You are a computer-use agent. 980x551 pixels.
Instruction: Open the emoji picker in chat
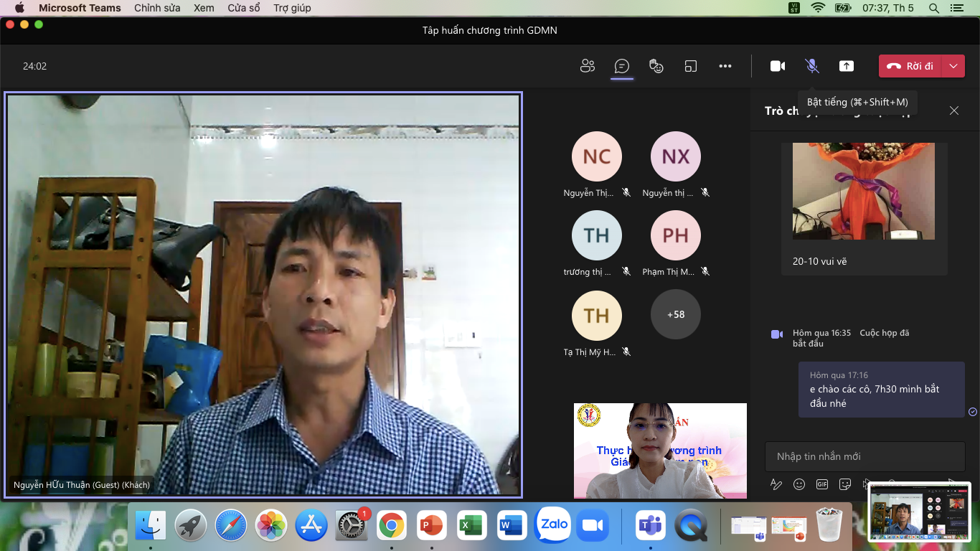click(x=799, y=484)
